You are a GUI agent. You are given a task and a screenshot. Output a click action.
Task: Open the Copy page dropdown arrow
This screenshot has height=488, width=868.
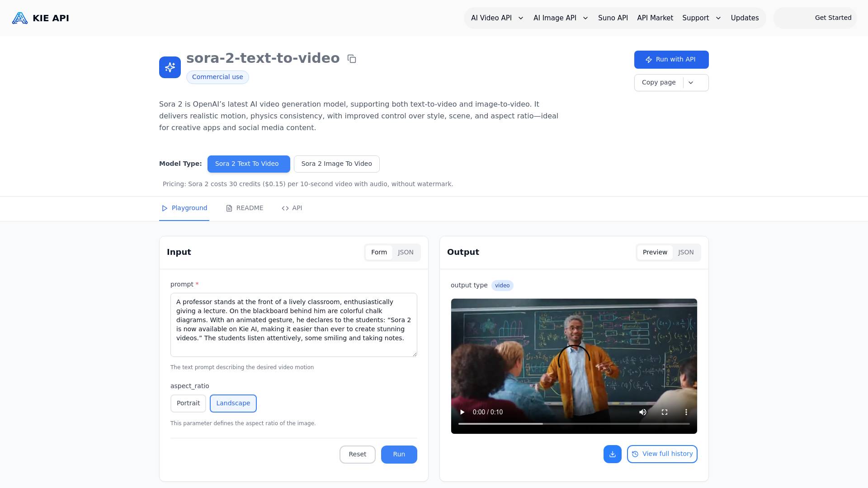pyautogui.click(x=691, y=83)
